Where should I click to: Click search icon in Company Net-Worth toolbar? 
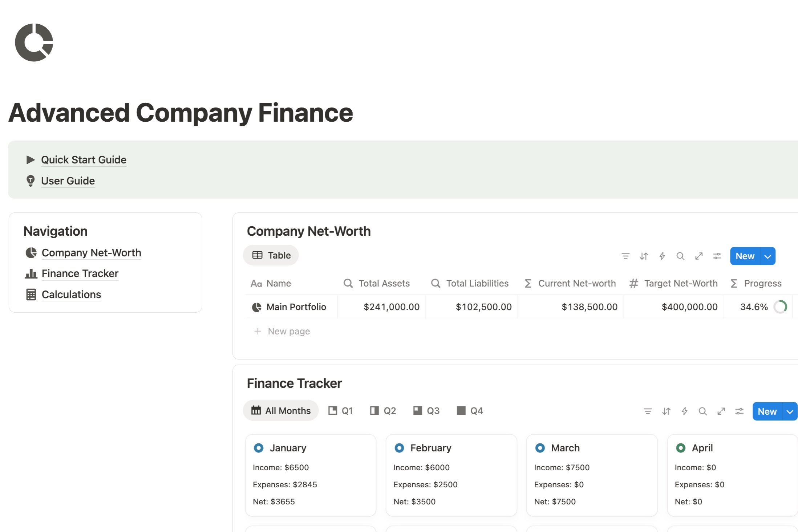[x=680, y=256]
